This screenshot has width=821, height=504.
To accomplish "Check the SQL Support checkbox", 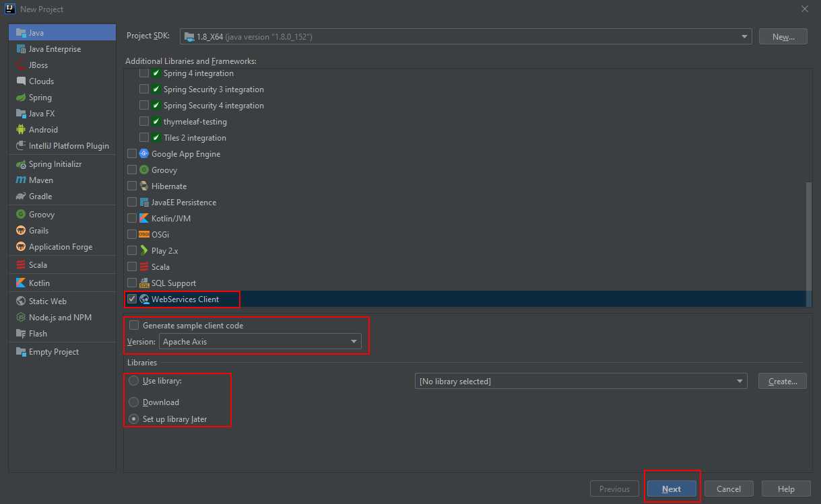I will click(132, 283).
